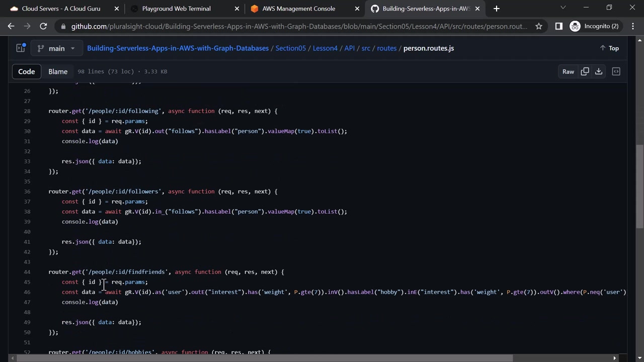Open the main branch dropdown

56,48
